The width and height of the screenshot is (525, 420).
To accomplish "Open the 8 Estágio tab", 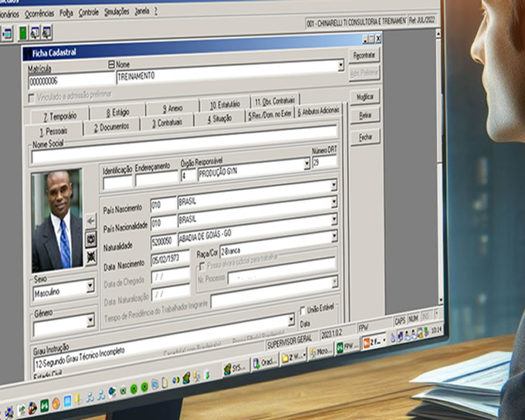I will tap(117, 112).
